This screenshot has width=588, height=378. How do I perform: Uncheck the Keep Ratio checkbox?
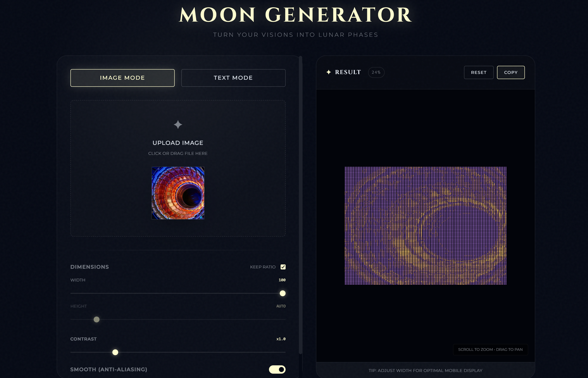283,267
